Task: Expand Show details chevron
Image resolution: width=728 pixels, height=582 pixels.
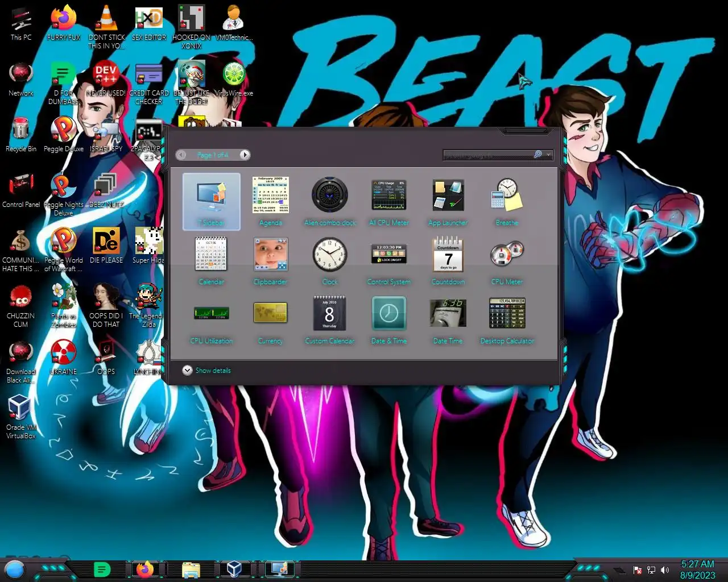Action: click(x=187, y=370)
